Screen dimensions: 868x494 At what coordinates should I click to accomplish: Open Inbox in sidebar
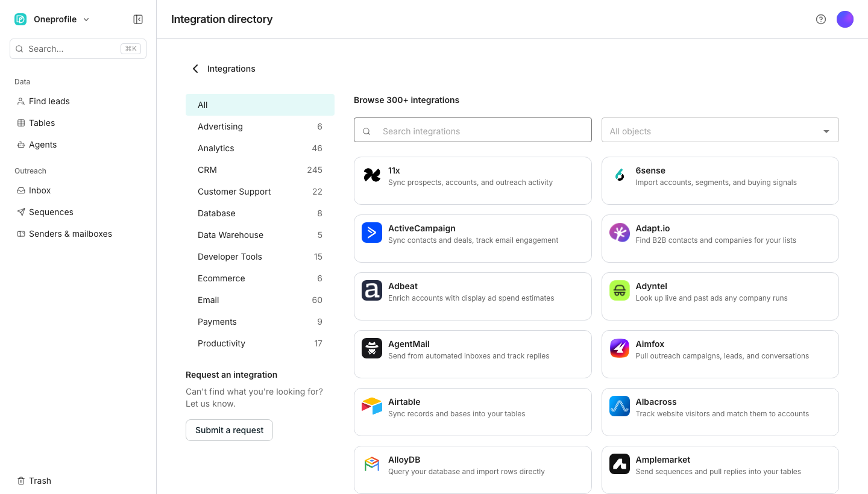pyautogui.click(x=78, y=190)
